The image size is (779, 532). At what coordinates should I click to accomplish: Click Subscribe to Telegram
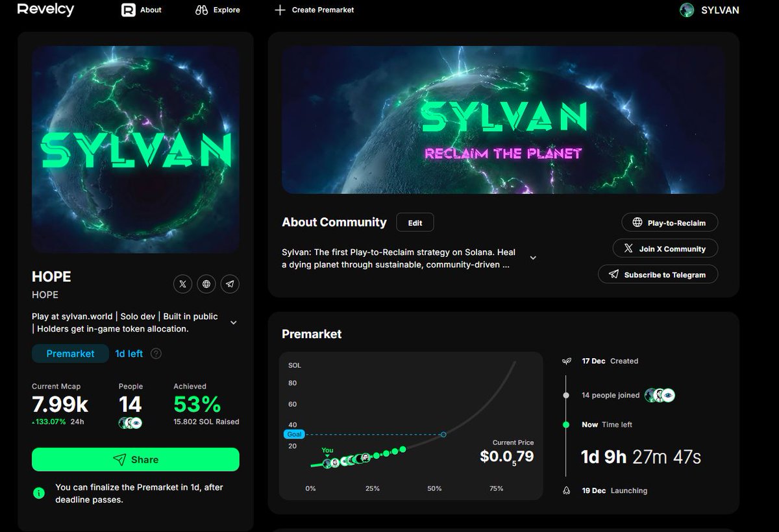[x=658, y=274]
